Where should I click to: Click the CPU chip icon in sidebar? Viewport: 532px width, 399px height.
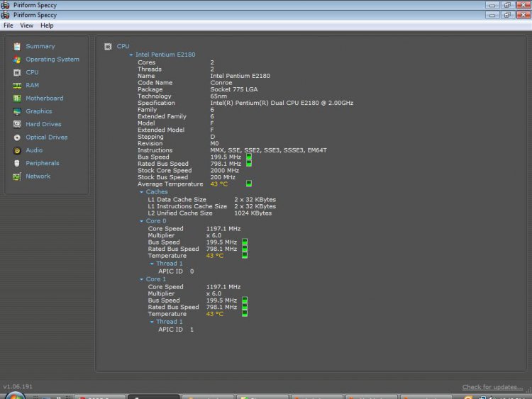(x=17, y=72)
